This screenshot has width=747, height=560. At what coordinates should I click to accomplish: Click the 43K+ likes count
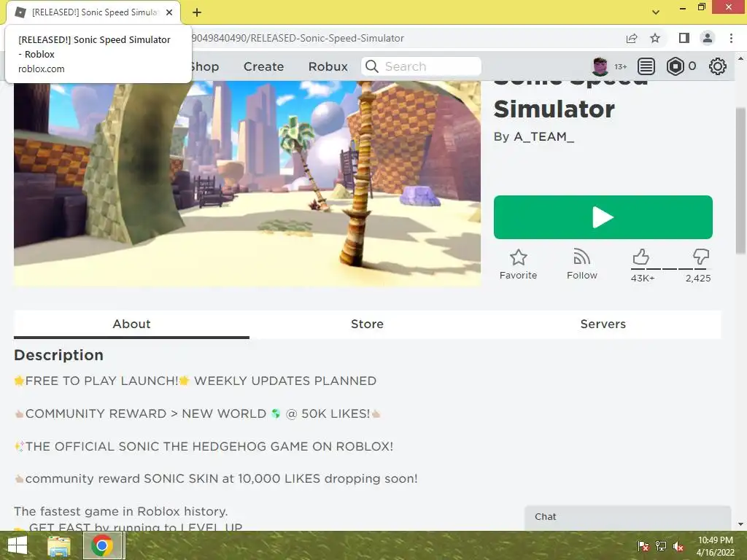643,278
